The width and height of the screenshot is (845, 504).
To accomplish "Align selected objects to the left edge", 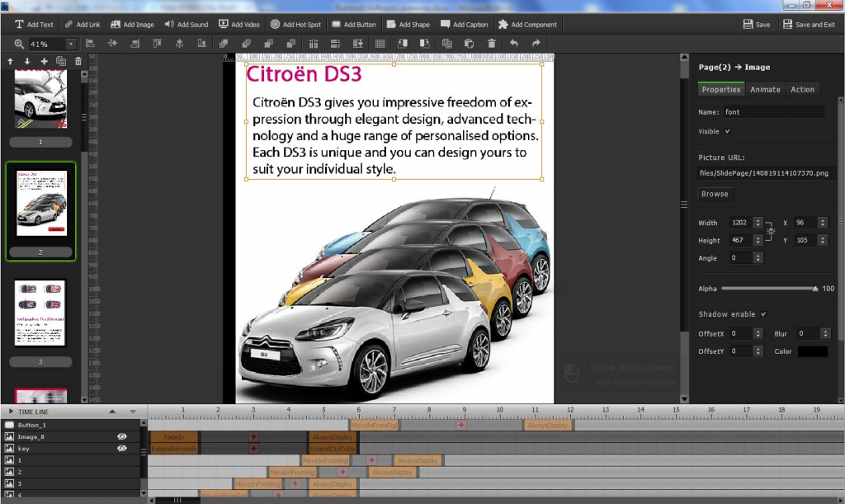I will (x=90, y=44).
